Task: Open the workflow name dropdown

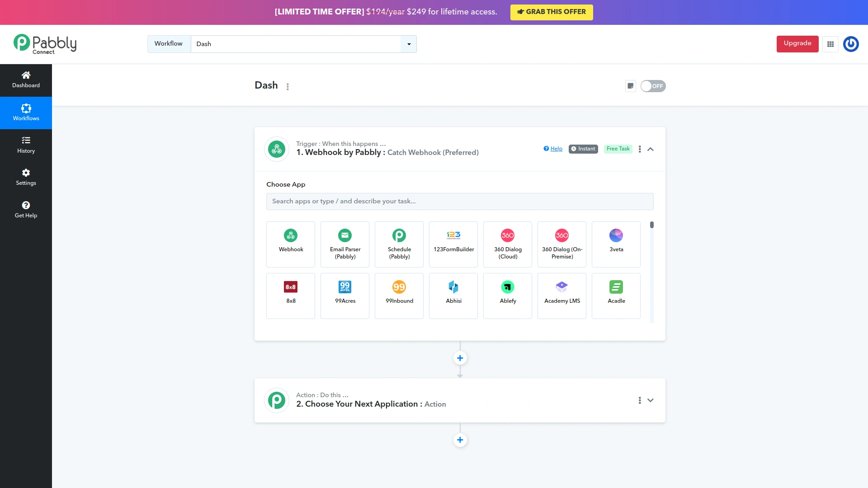Action: pyautogui.click(x=409, y=44)
